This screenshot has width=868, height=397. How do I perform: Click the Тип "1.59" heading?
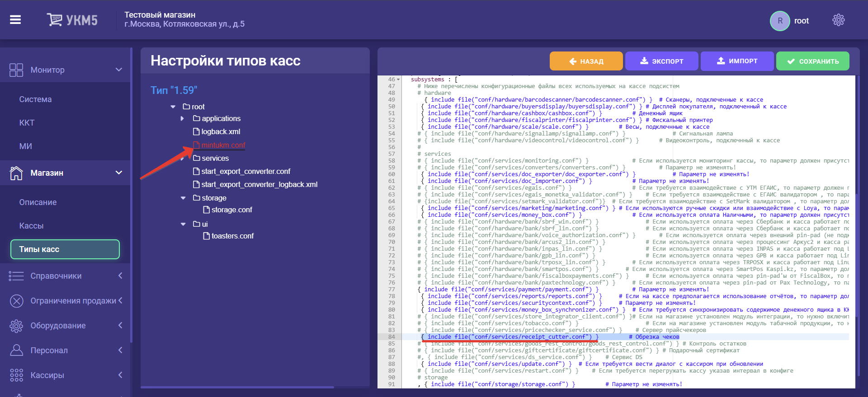pyautogui.click(x=174, y=90)
